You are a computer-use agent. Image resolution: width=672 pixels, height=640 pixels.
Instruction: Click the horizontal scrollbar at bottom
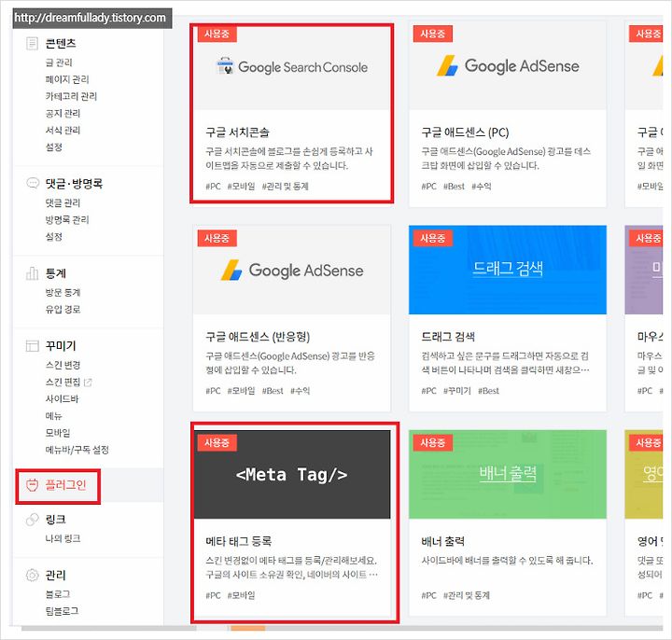coord(342,629)
